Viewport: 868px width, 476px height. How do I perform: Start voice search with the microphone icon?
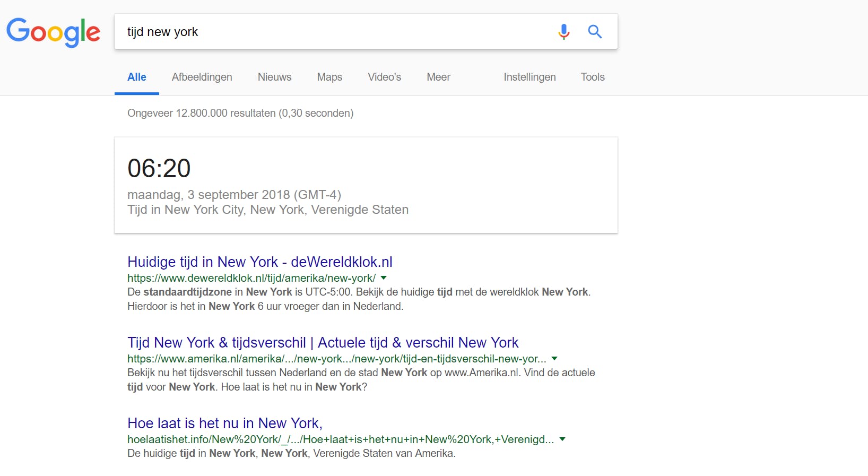[x=563, y=32]
